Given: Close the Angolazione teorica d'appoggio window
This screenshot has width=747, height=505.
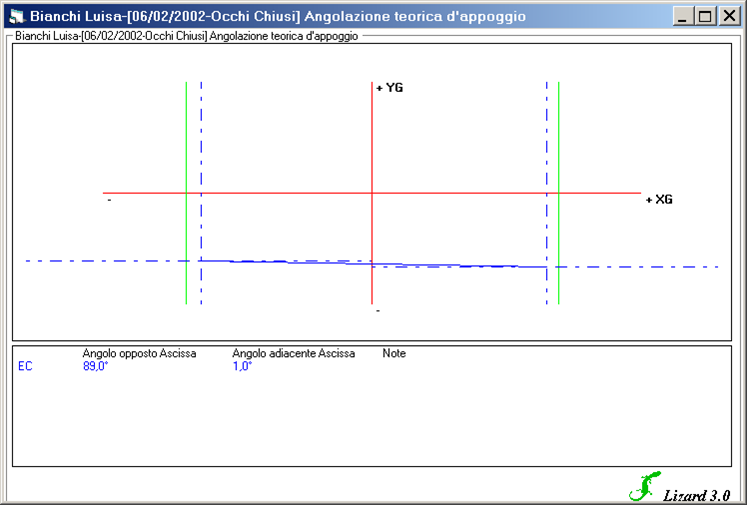Looking at the screenshot, I should (728, 16).
